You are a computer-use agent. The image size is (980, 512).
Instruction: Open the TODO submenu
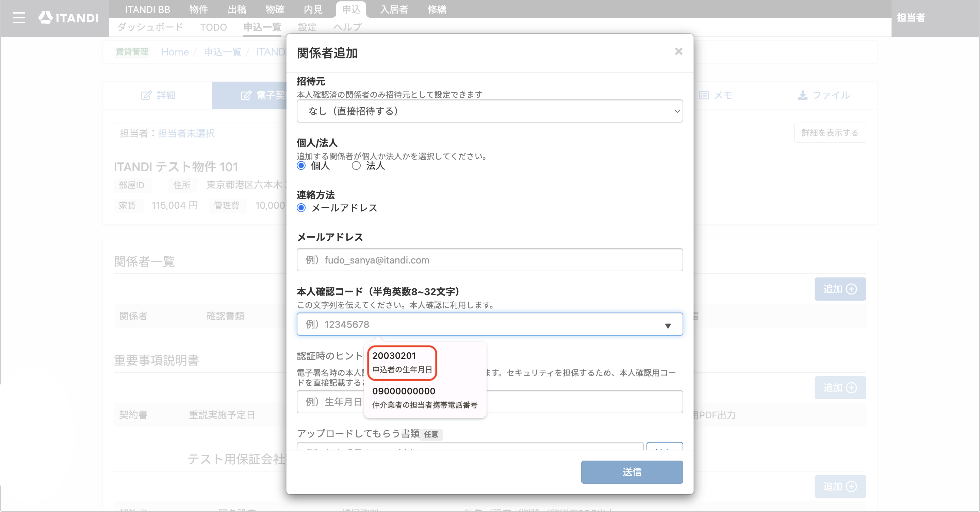[x=213, y=27]
